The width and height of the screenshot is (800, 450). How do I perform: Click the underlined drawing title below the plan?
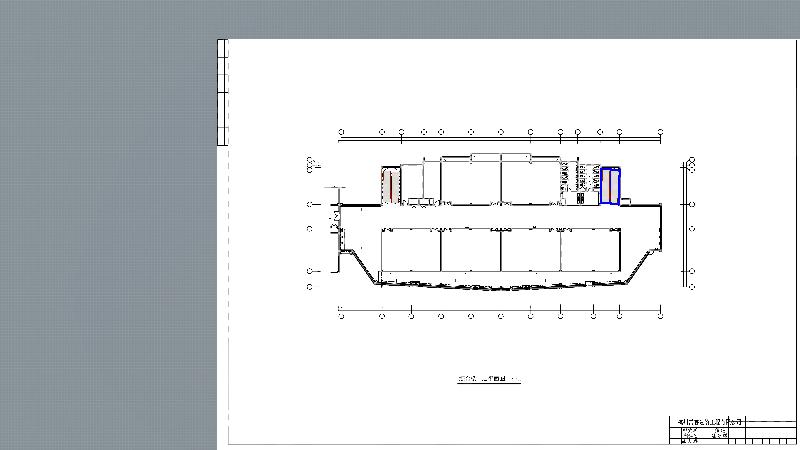pos(489,380)
